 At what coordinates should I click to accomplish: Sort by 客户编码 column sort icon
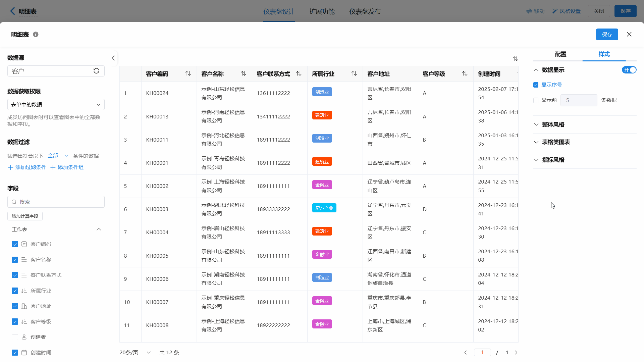point(188,73)
